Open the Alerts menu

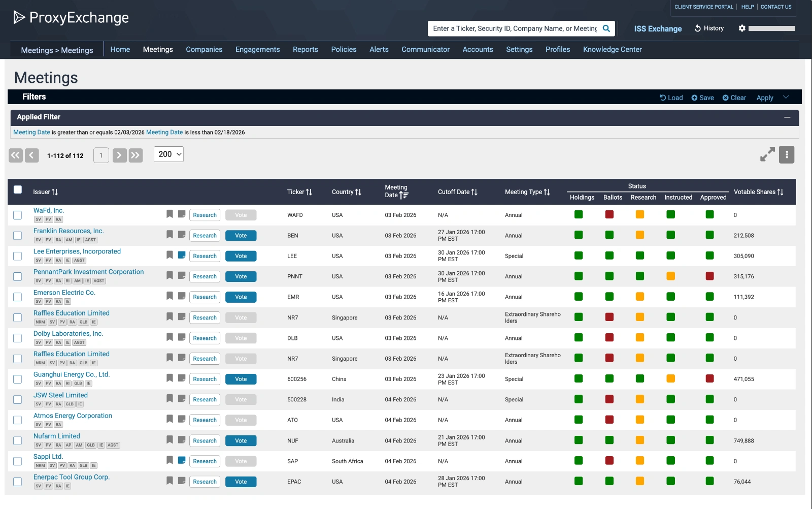tap(379, 49)
